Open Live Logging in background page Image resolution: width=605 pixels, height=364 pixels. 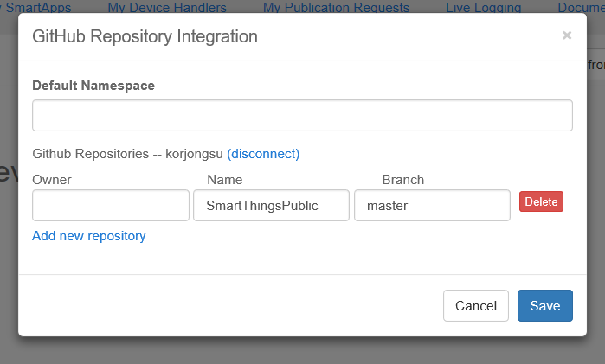pos(484,7)
